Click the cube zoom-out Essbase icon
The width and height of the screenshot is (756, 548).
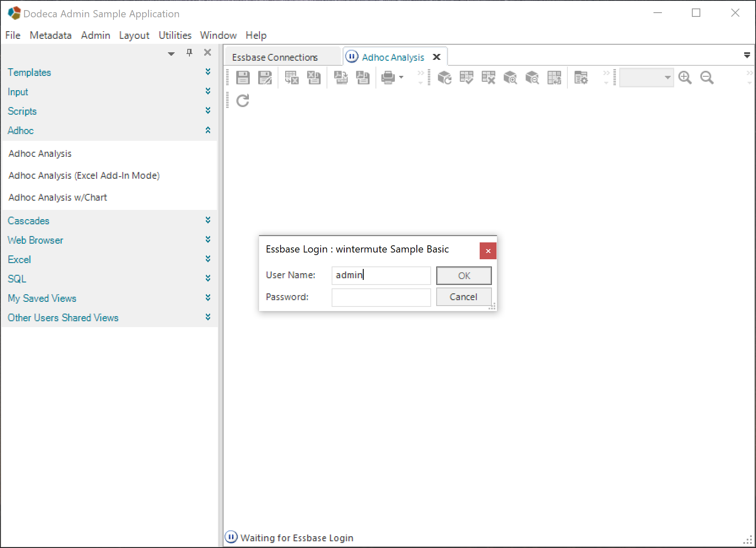[532, 78]
